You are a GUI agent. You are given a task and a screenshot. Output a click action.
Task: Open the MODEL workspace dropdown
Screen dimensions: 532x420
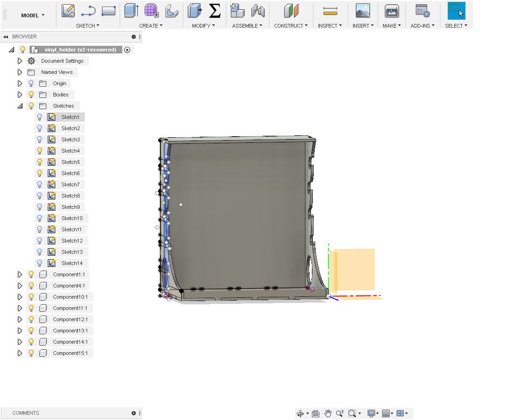(x=33, y=15)
